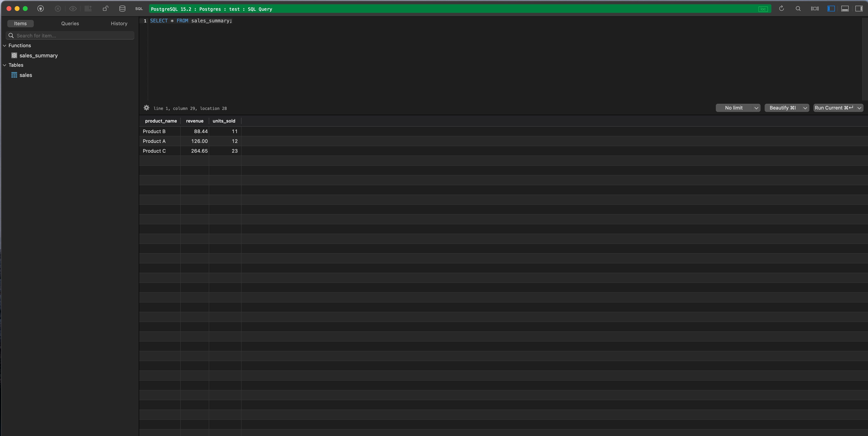Click the sidebar search magnifier icon

11,35
